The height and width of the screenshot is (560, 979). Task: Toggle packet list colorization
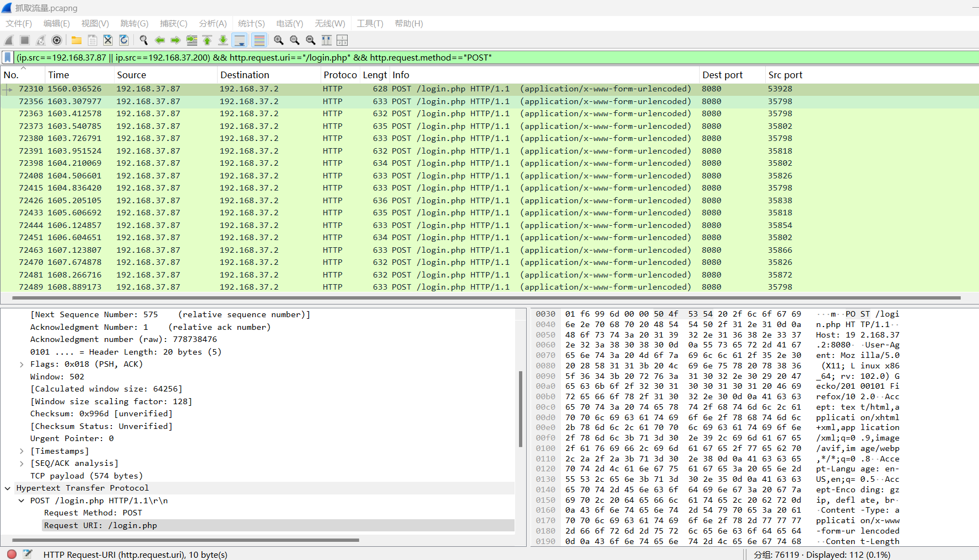(x=259, y=40)
